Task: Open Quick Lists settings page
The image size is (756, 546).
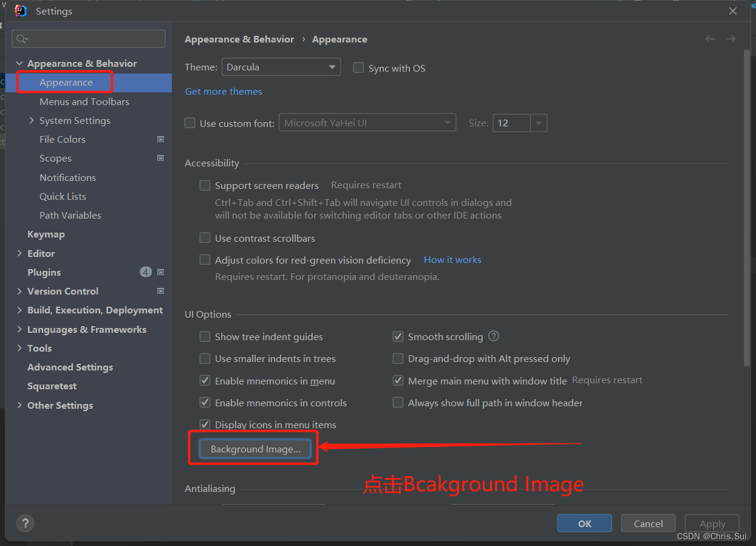Action: (63, 196)
